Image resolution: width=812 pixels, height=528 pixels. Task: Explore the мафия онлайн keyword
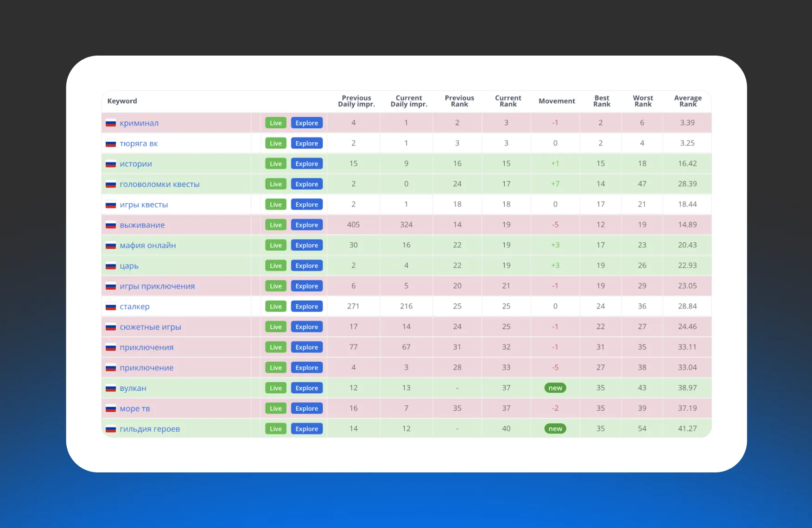(307, 245)
